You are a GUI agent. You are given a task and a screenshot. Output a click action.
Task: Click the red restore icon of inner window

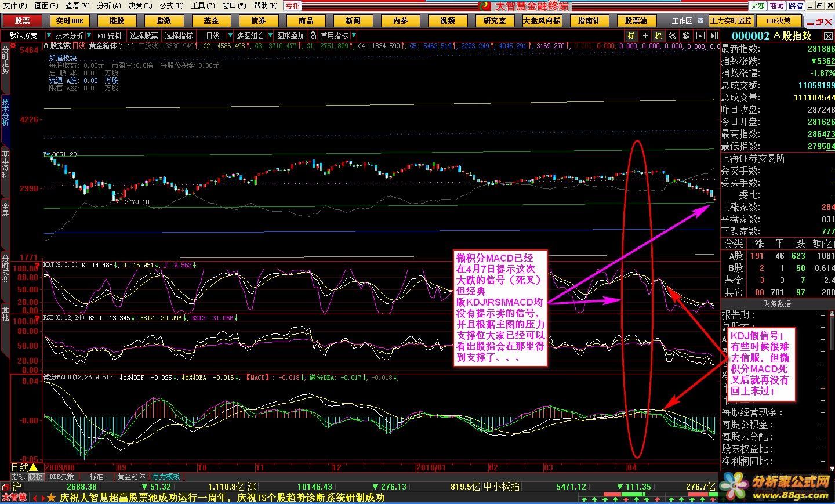coord(819,21)
